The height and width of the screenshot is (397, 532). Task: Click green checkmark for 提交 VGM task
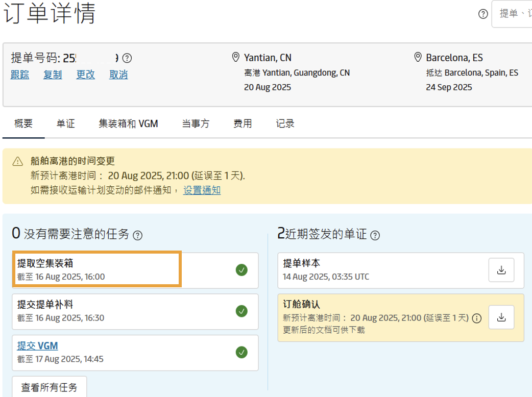pyautogui.click(x=241, y=352)
